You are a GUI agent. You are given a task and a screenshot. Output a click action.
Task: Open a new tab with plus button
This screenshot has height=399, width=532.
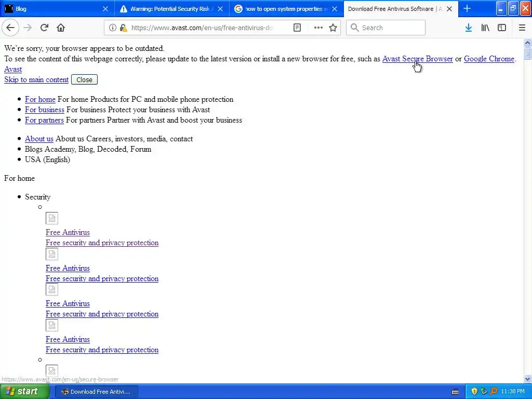pos(467,9)
